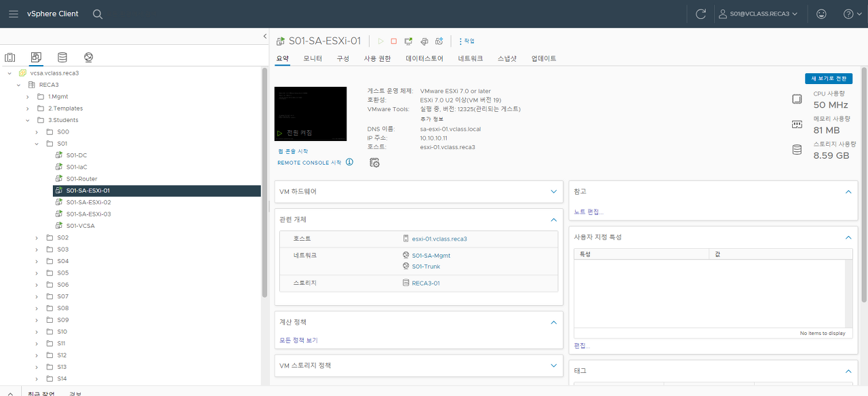This screenshot has height=396, width=868.
Task: Power off the VM with stop icon
Action: pos(393,41)
